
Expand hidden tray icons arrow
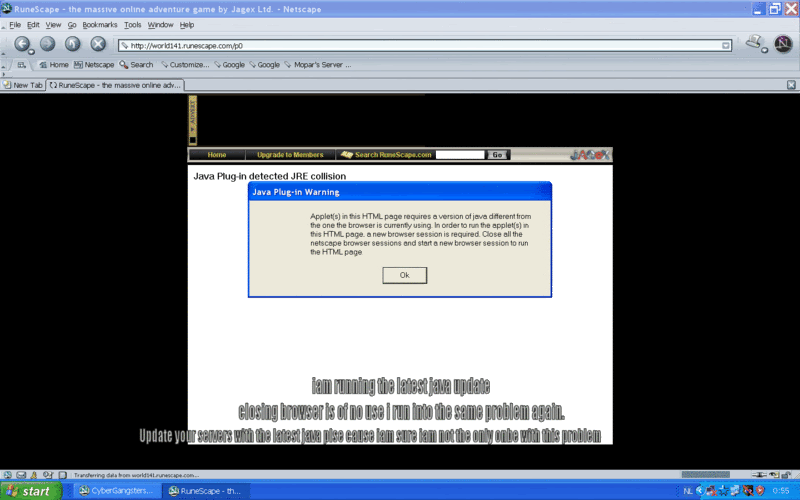(699, 491)
